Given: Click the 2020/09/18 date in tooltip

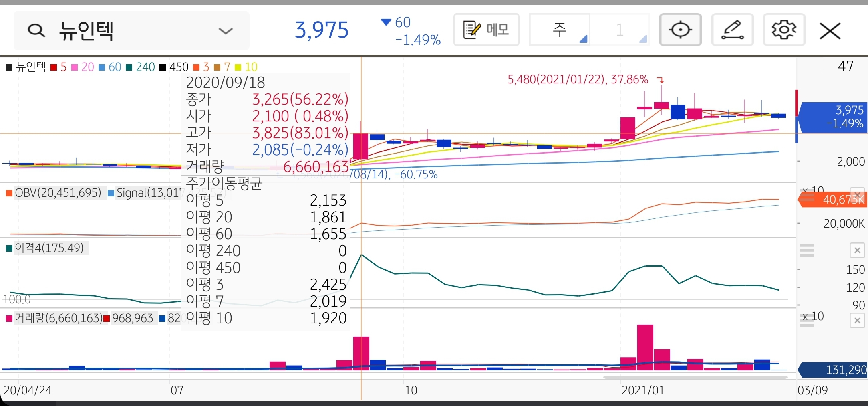Looking at the screenshot, I should pos(226,83).
